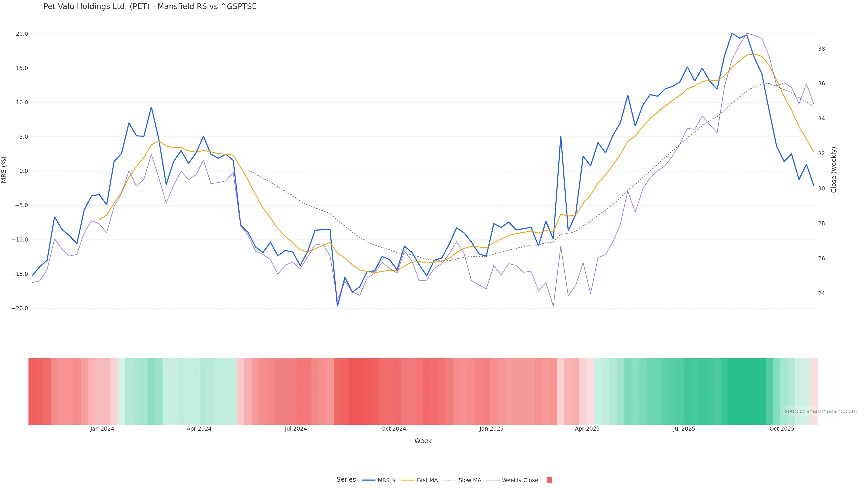Click the 24 tick on Close axis

pyautogui.click(x=821, y=294)
